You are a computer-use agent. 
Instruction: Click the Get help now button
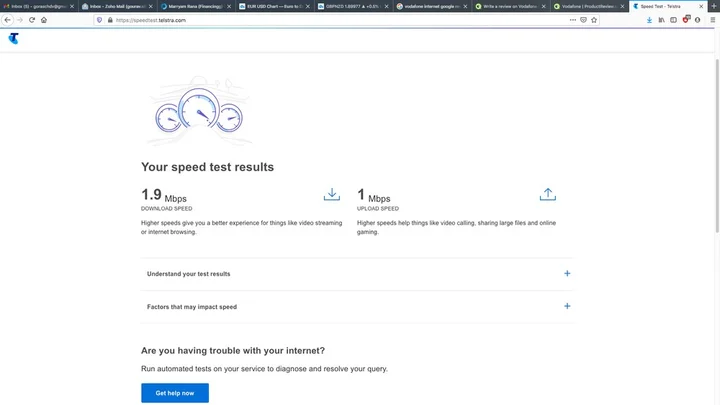pos(175,393)
